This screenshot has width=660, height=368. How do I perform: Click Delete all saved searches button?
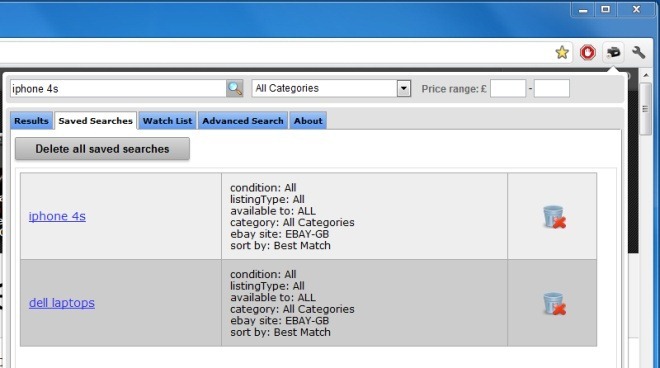[x=102, y=149]
